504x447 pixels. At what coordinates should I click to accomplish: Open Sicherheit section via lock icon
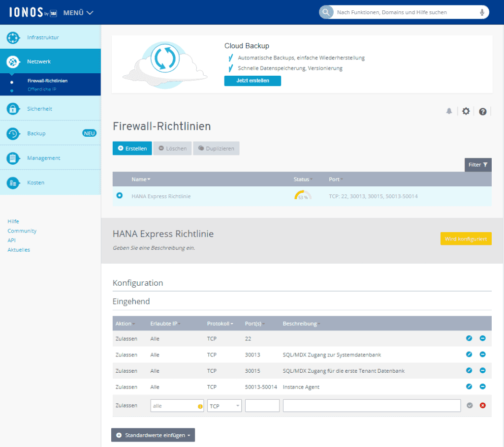[x=13, y=109]
